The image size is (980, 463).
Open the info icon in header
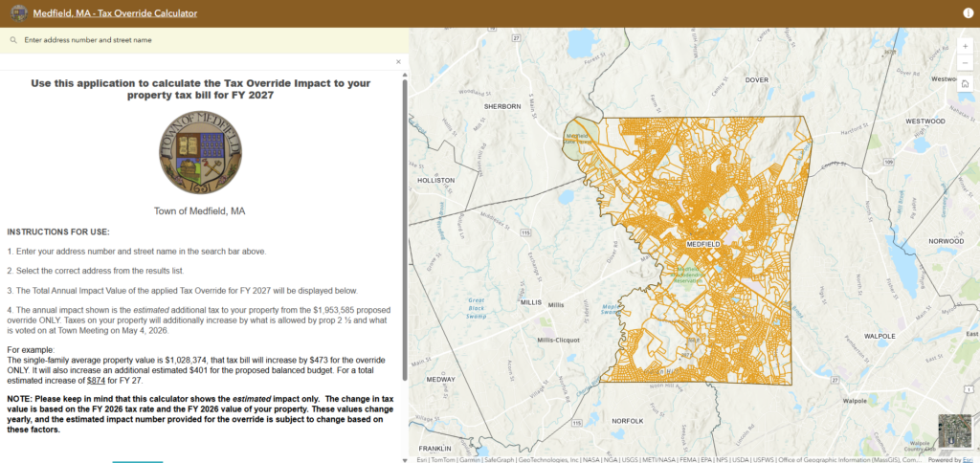(x=967, y=13)
